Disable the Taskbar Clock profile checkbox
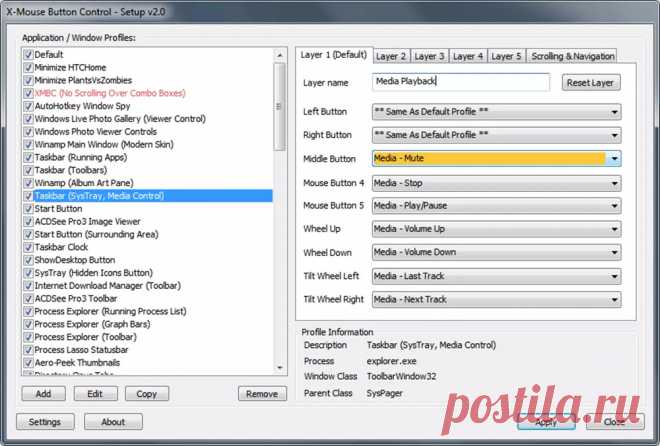This screenshot has height=446, width=660. [28, 247]
